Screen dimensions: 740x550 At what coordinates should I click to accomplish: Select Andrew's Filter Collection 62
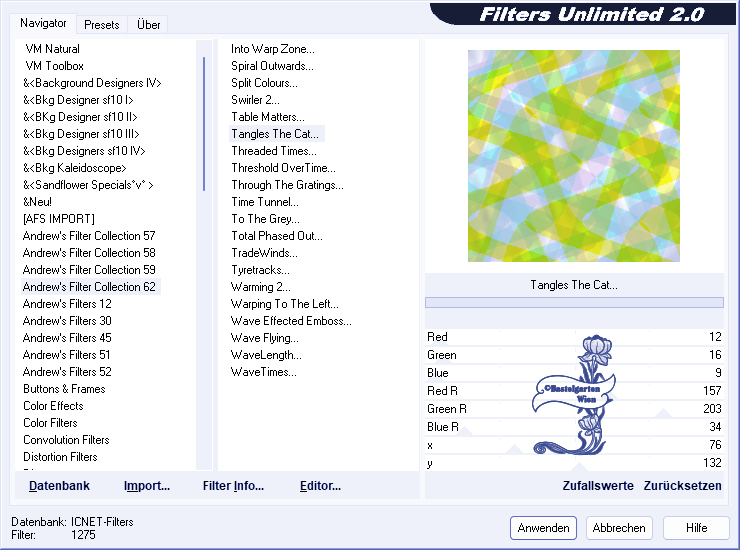tap(90, 287)
